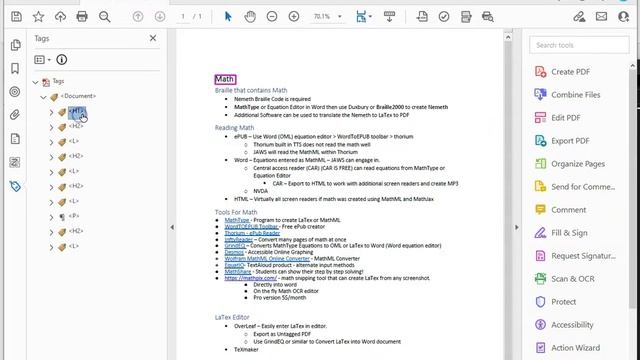Click the scrolling mode keyboard-arrow icon

(389, 16)
